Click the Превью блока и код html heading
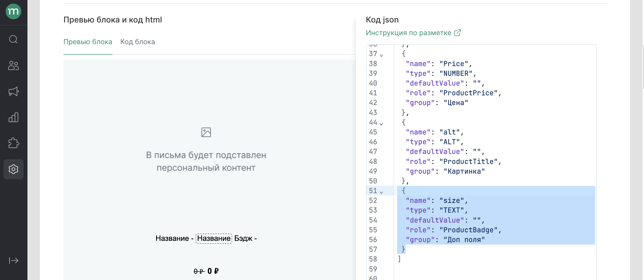 113,20
